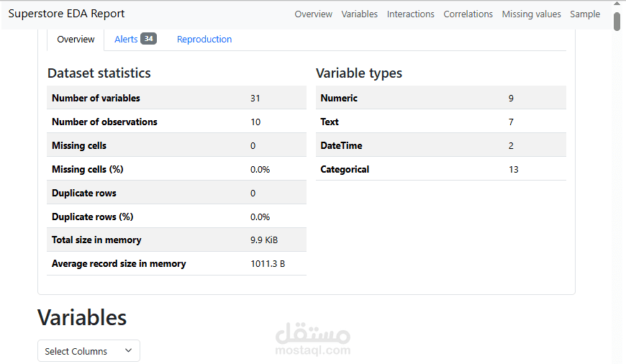Click the scrollbar up arrow
Image resolution: width=626 pixels, height=364 pixels.
click(617, 4)
